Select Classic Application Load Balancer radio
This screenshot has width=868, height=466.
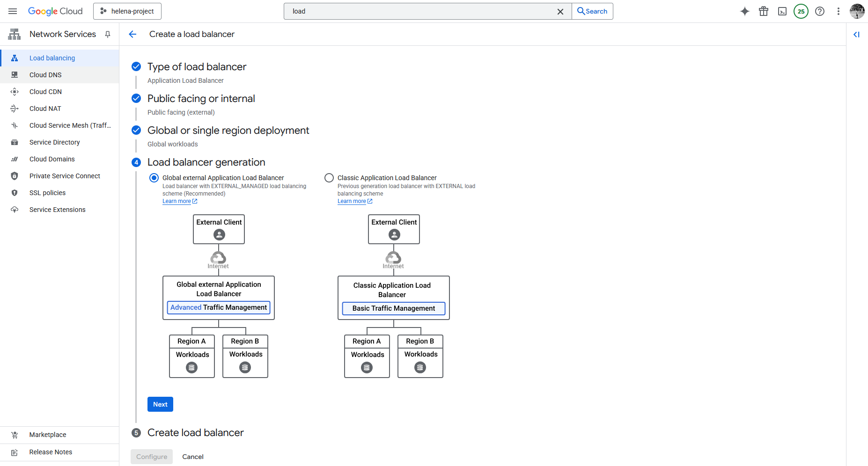pyautogui.click(x=329, y=178)
